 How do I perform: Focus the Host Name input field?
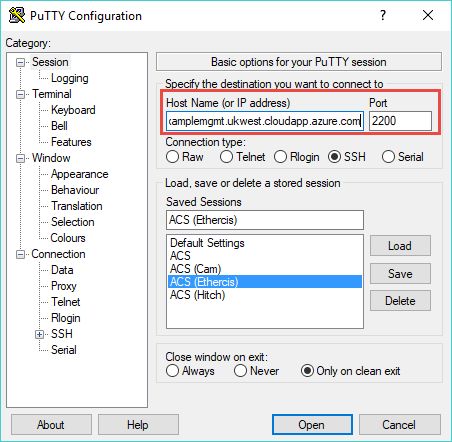[x=265, y=121]
